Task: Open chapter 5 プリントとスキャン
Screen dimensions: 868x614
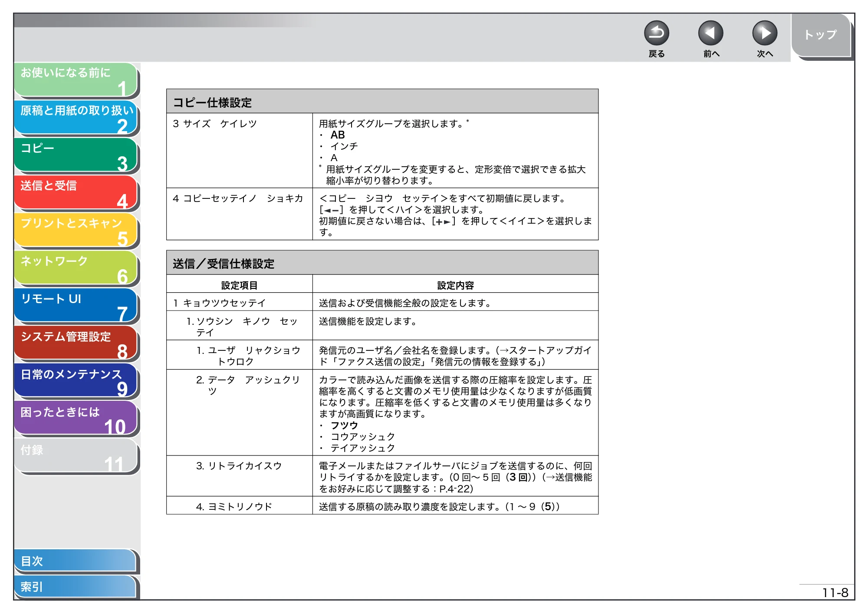Action: coord(76,230)
